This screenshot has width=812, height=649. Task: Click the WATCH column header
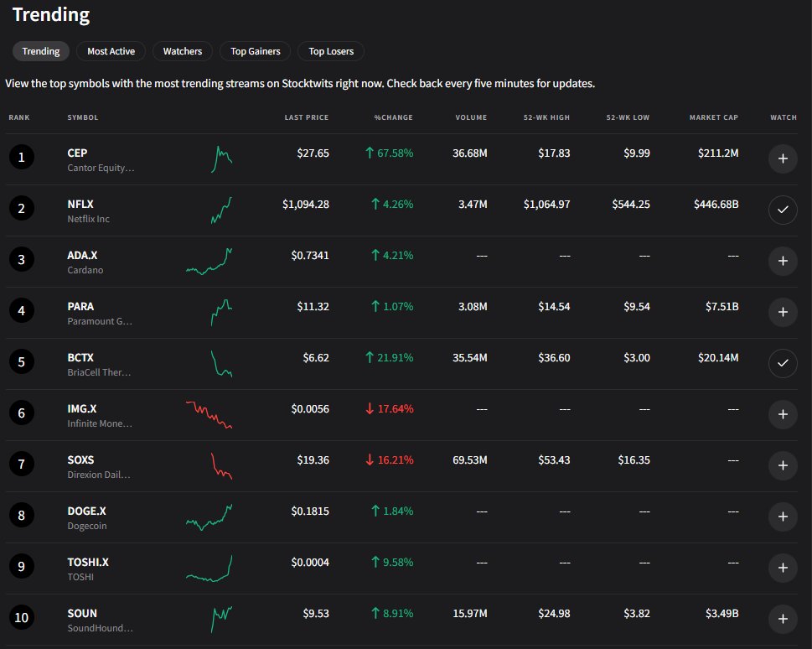coord(784,117)
